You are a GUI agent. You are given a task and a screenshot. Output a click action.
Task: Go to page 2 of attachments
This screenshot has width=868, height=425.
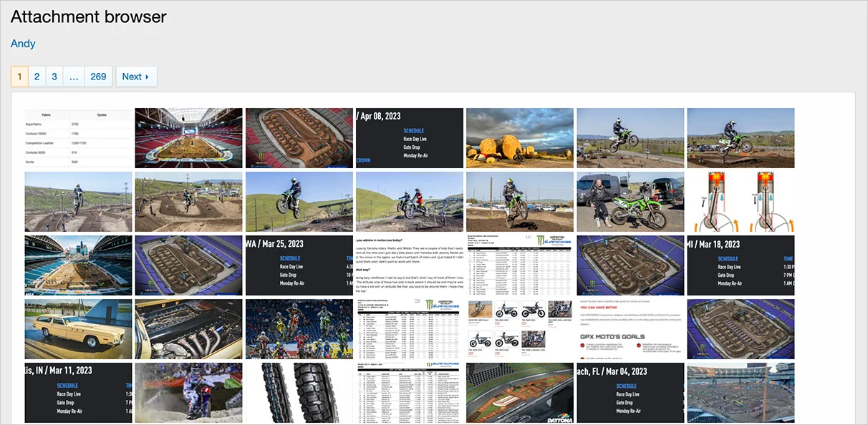(37, 77)
